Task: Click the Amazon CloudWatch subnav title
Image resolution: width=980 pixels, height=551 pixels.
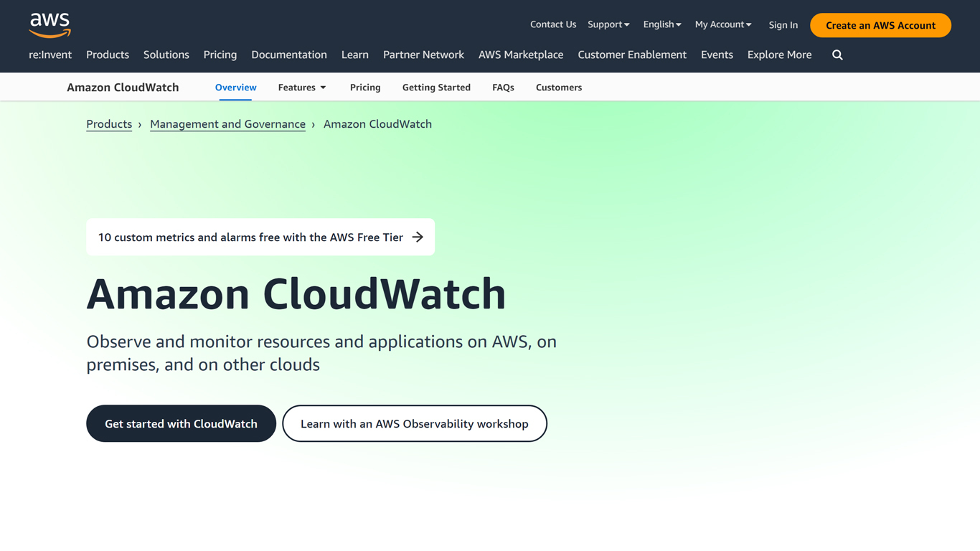Action: [123, 88]
